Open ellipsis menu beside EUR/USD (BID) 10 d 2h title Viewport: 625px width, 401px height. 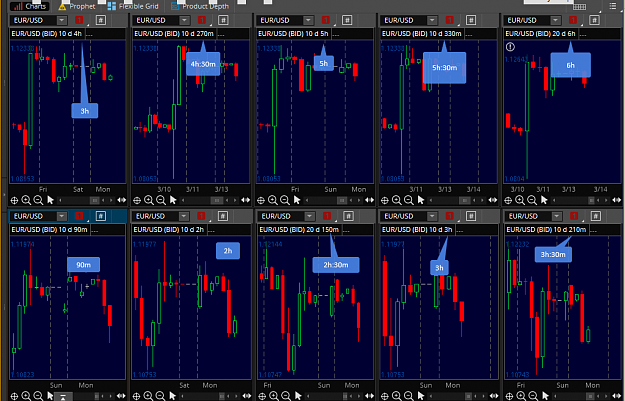pos(211,230)
